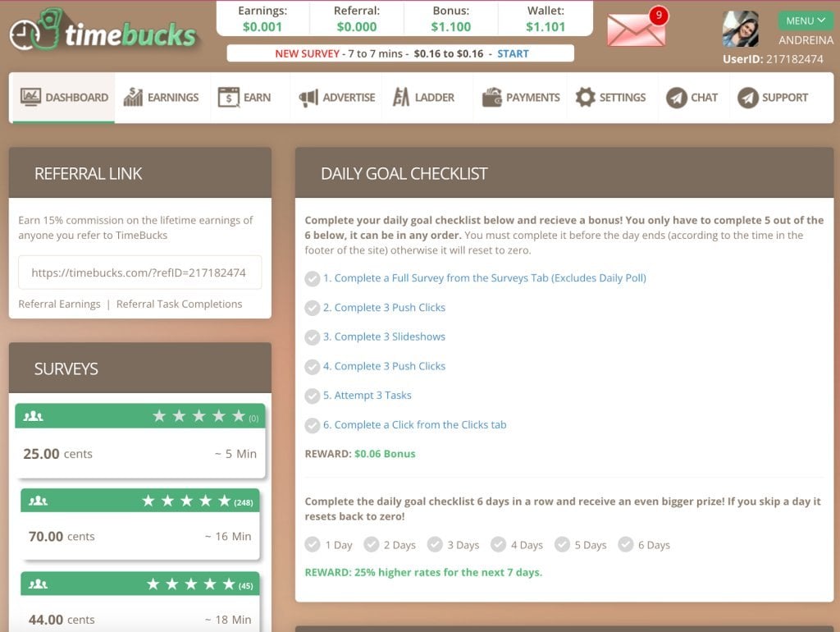Click the Chat tab label
This screenshot has height=632, width=840.
[704, 98]
